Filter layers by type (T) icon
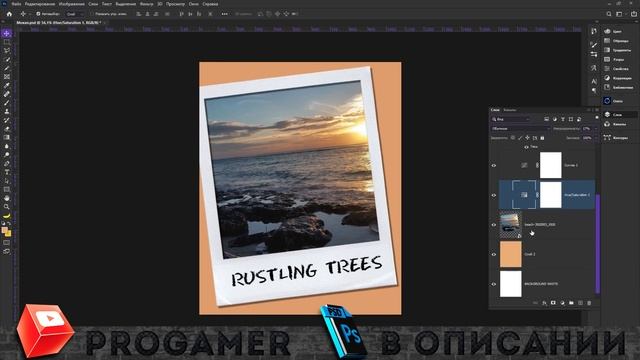The height and width of the screenshot is (360, 640). point(562,119)
